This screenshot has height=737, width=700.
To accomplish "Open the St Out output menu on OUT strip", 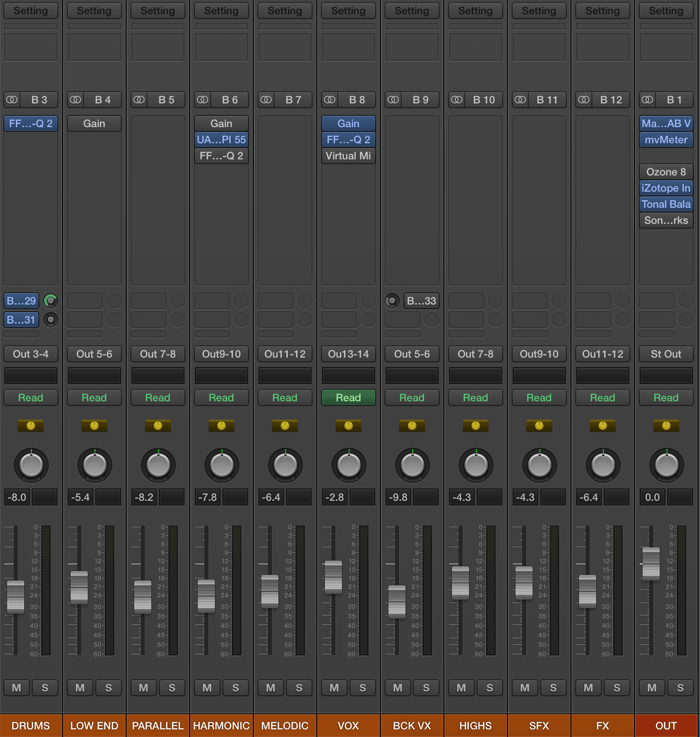I will click(666, 354).
